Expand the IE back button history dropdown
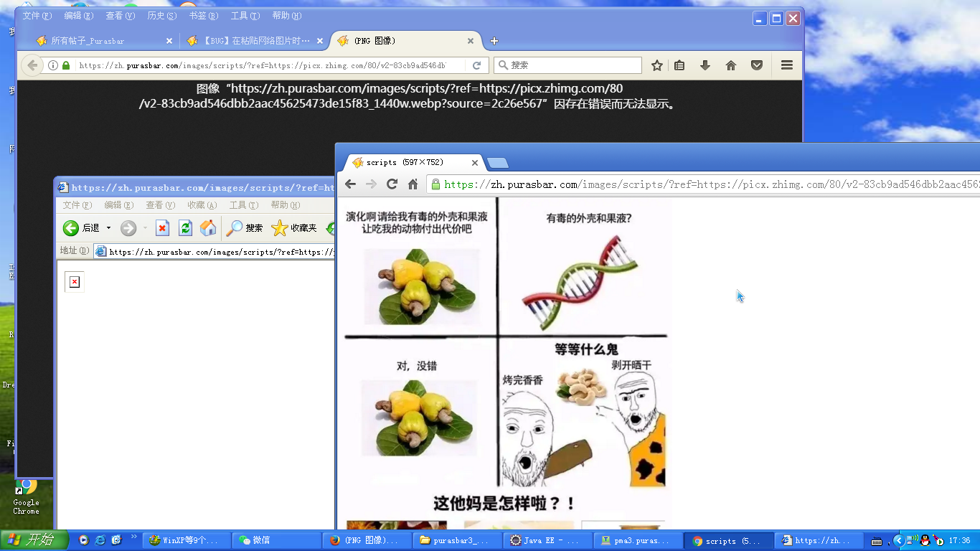Image resolution: width=980 pixels, height=551 pixels. (109, 228)
